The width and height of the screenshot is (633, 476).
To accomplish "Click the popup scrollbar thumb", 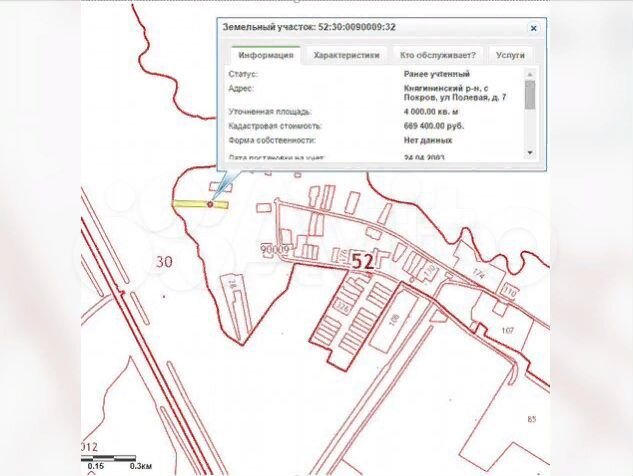I will [529, 94].
